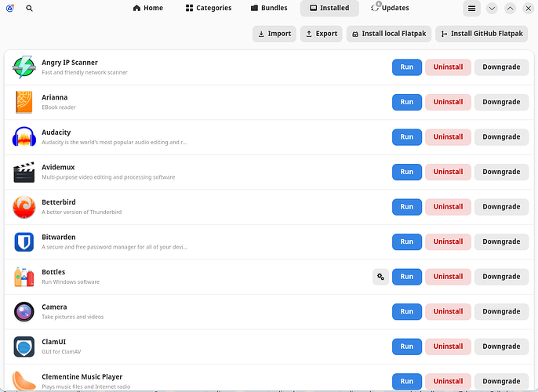Click Install GitHub Flatpak button
Screen dimensions: 538x392
pyautogui.click(x=482, y=34)
